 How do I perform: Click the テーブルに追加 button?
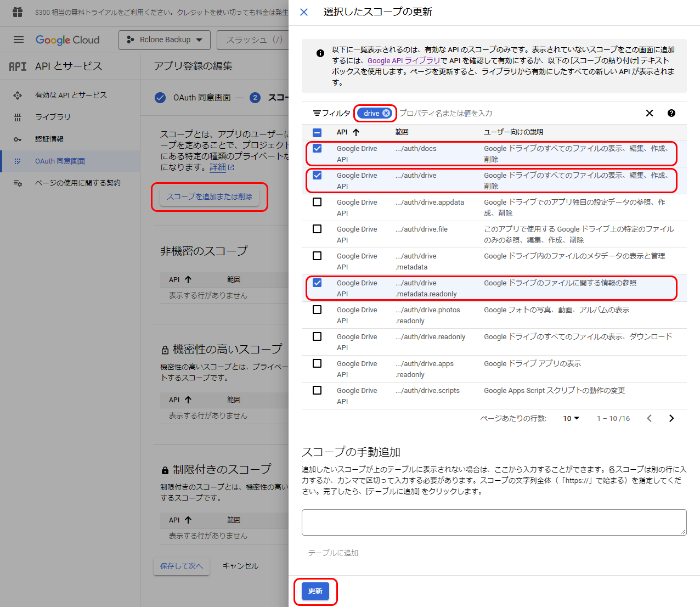[x=333, y=553]
